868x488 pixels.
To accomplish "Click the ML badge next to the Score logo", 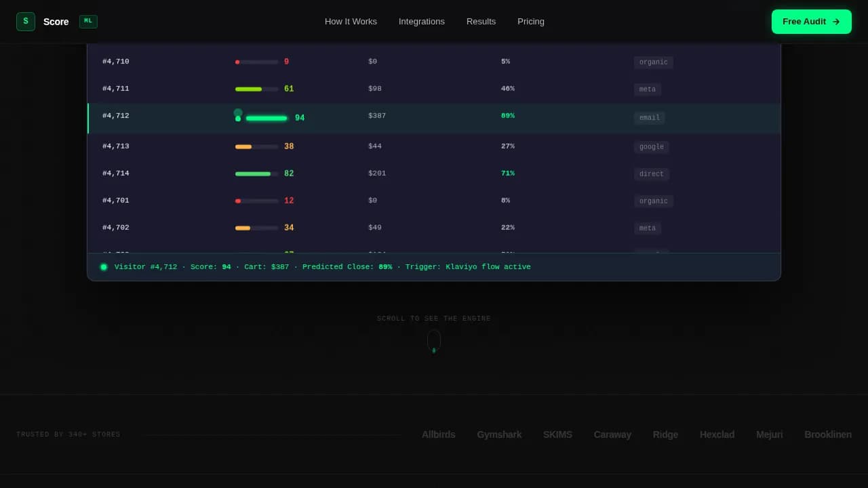I will [88, 21].
